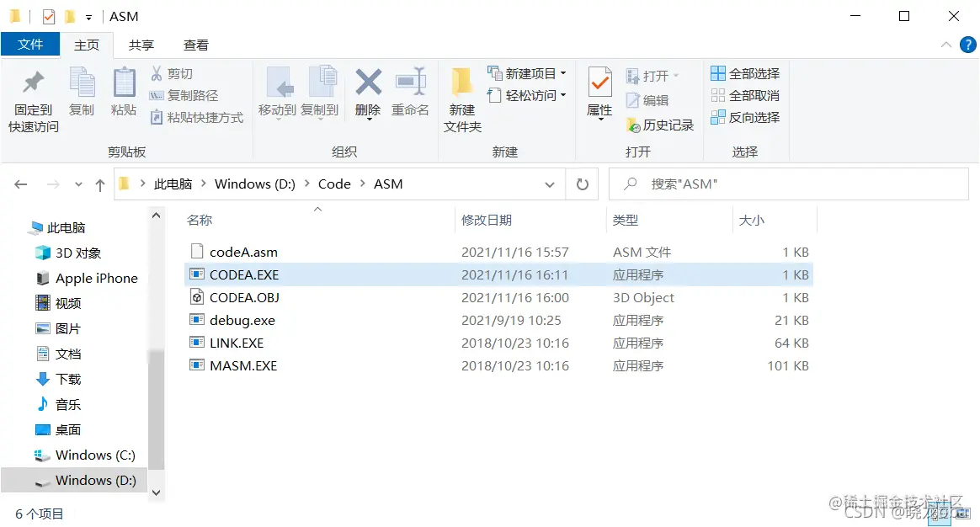The width and height of the screenshot is (980, 527).
Task: Open the Move to menu
Action: (277, 93)
